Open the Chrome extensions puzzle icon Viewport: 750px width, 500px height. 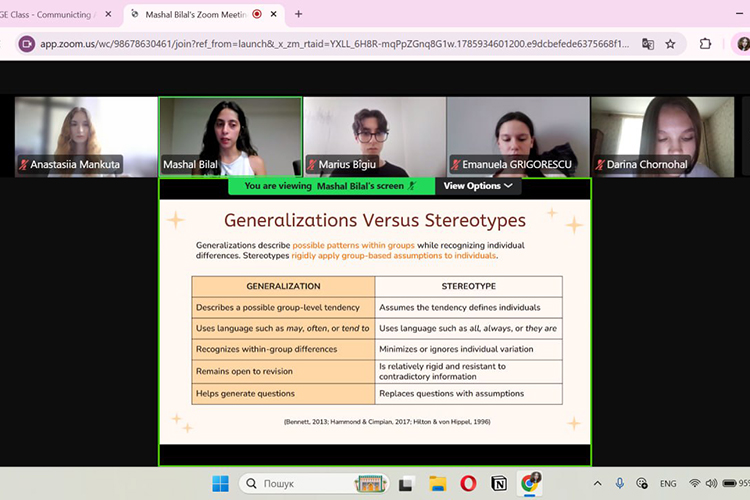coord(705,44)
